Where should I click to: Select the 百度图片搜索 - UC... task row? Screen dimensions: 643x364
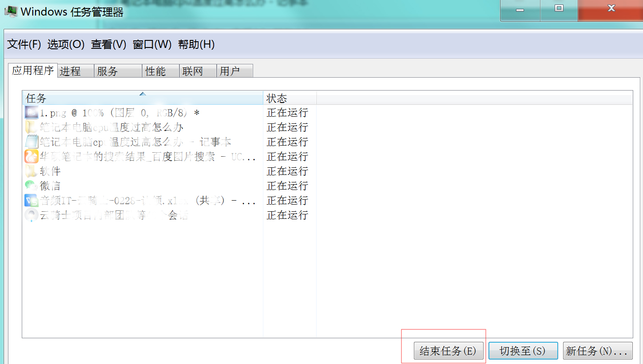coord(143,156)
